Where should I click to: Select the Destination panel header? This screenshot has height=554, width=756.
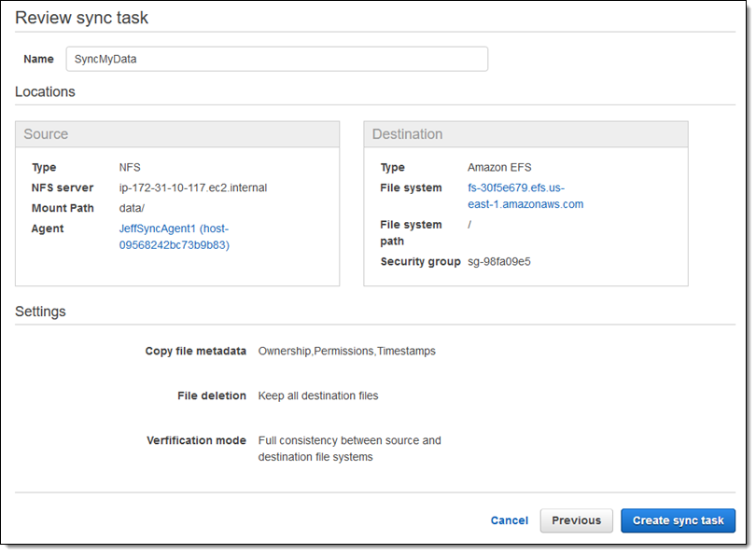pyautogui.click(x=525, y=134)
